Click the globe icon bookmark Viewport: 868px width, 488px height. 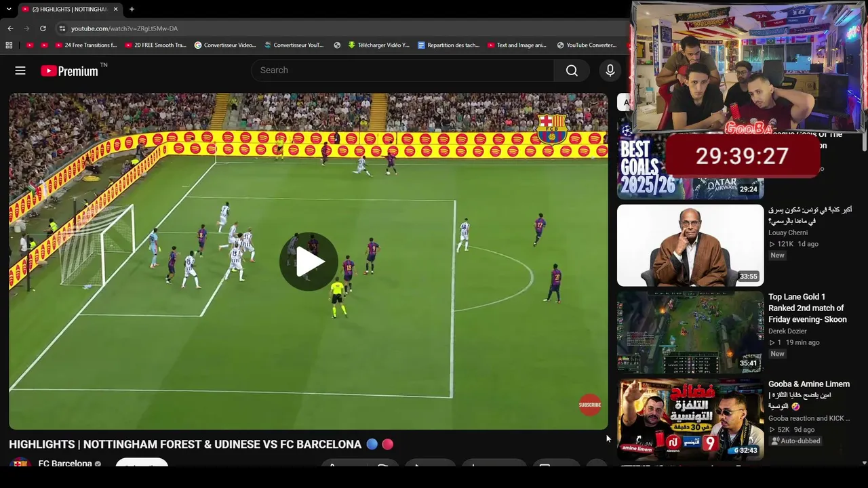[x=337, y=45]
